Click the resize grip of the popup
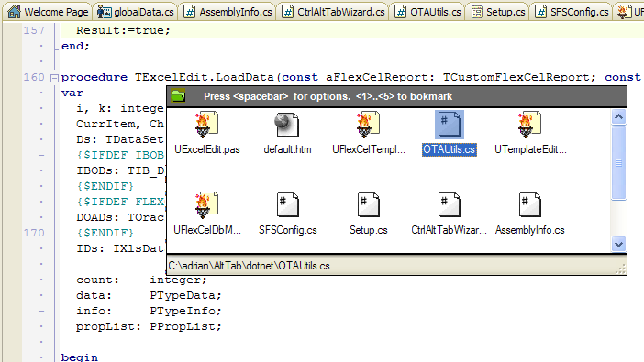644x362 pixels. (x=621, y=269)
